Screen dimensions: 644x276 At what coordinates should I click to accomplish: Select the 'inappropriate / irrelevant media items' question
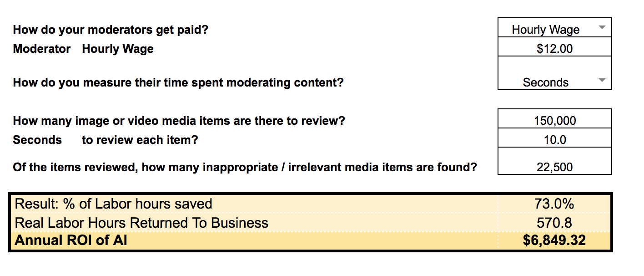point(245,167)
